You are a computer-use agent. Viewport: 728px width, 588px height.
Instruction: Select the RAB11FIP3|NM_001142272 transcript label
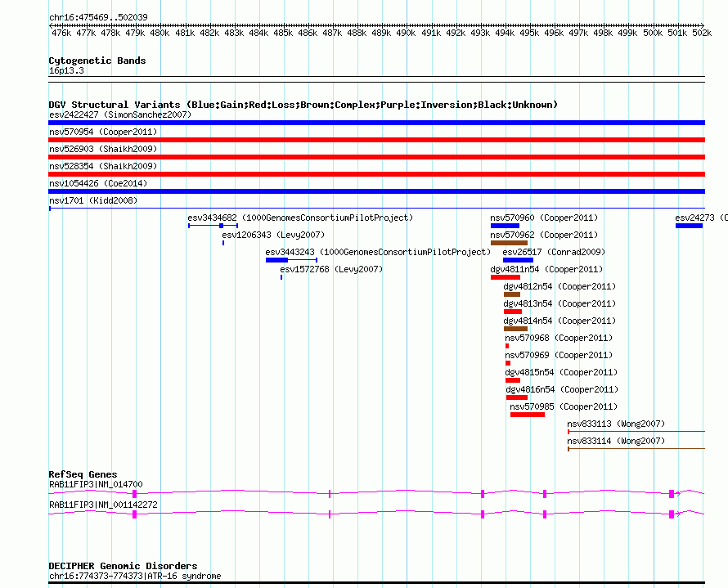pyautogui.click(x=104, y=505)
